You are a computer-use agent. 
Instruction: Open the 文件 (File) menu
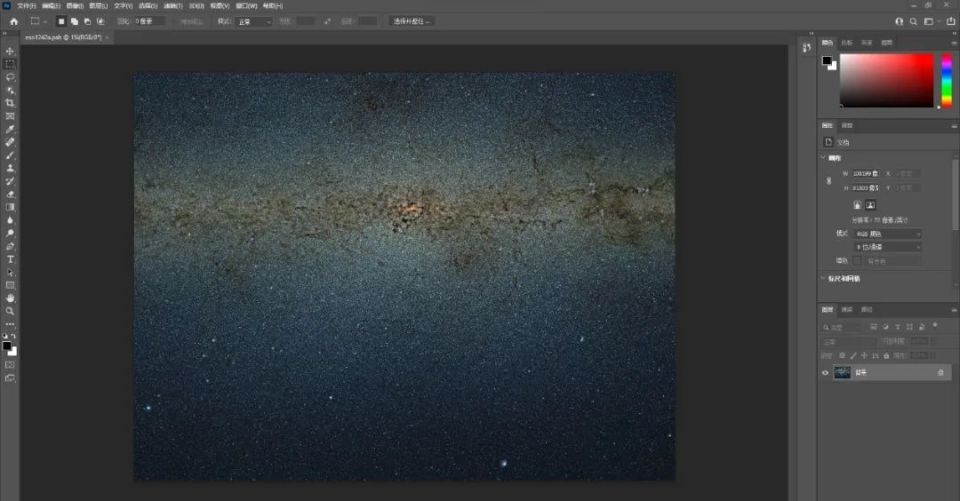[26, 5]
